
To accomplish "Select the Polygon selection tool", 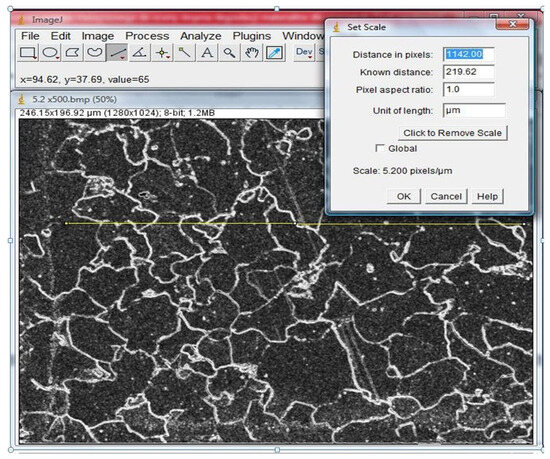I will [72, 53].
